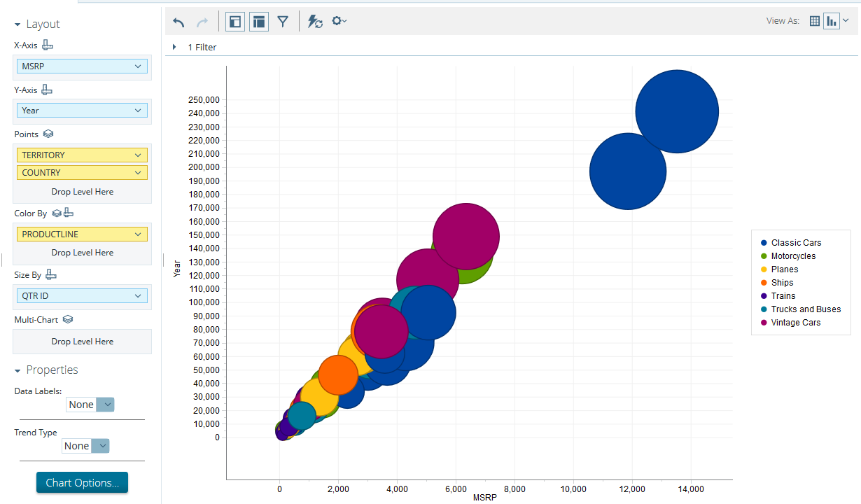The image size is (861, 504).
Task: Click the funnel filter icon
Action: point(282,22)
